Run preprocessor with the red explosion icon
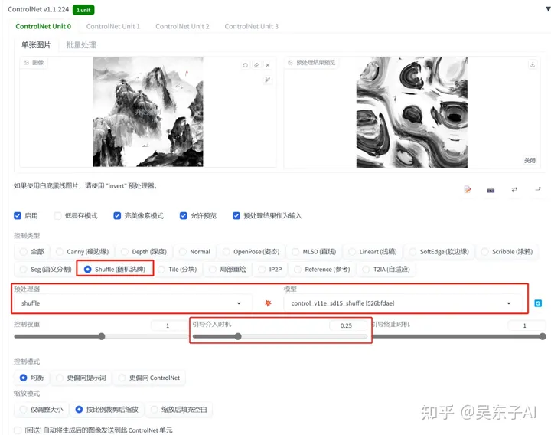 coord(268,303)
